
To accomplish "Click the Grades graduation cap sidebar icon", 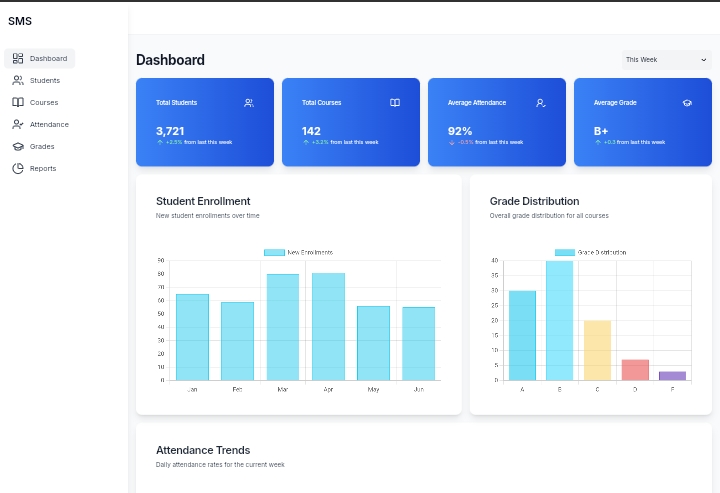I will (18, 146).
